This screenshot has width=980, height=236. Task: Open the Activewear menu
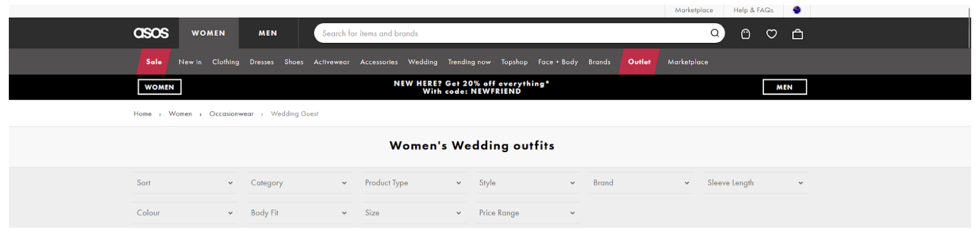coord(331,62)
